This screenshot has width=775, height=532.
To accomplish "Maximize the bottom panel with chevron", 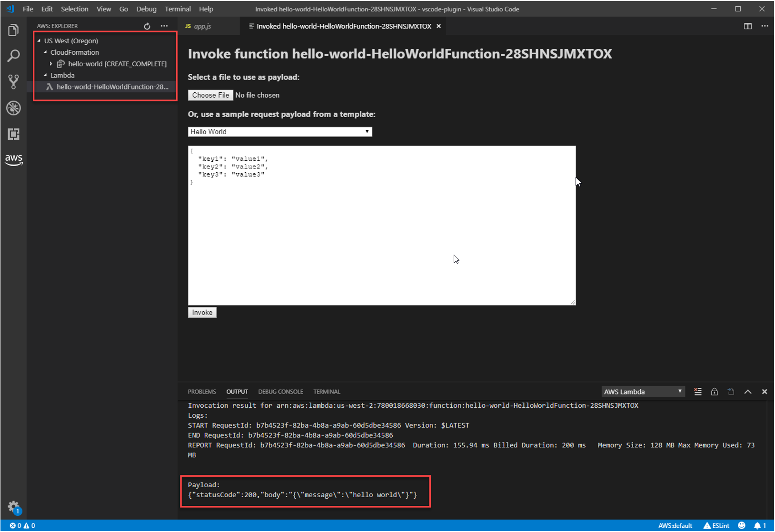I will click(x=748, y=392).
